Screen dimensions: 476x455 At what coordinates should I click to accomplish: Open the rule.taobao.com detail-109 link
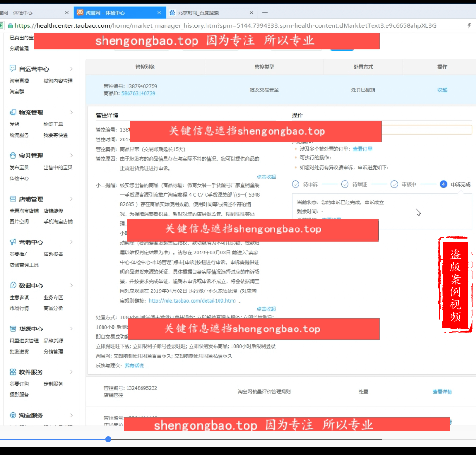tap(192, 301)
